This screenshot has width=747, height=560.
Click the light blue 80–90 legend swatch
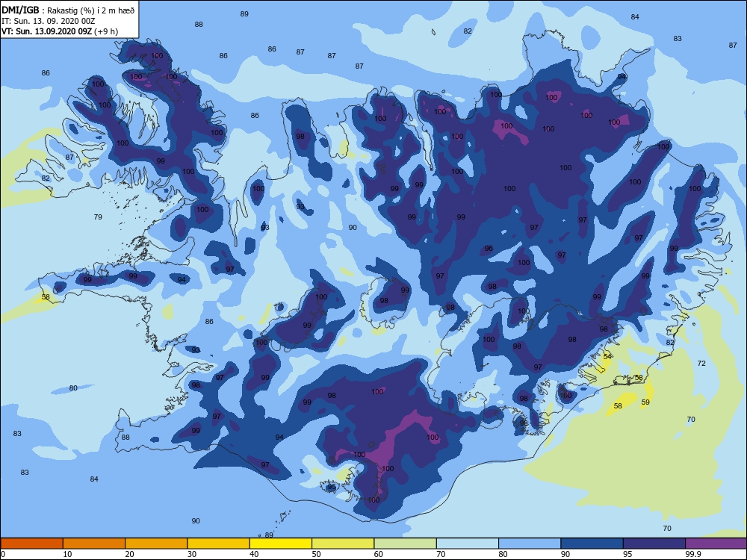530,544
